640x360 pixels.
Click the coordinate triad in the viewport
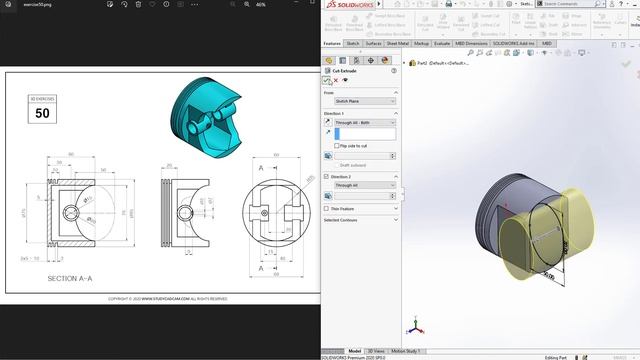click(416, 326)
